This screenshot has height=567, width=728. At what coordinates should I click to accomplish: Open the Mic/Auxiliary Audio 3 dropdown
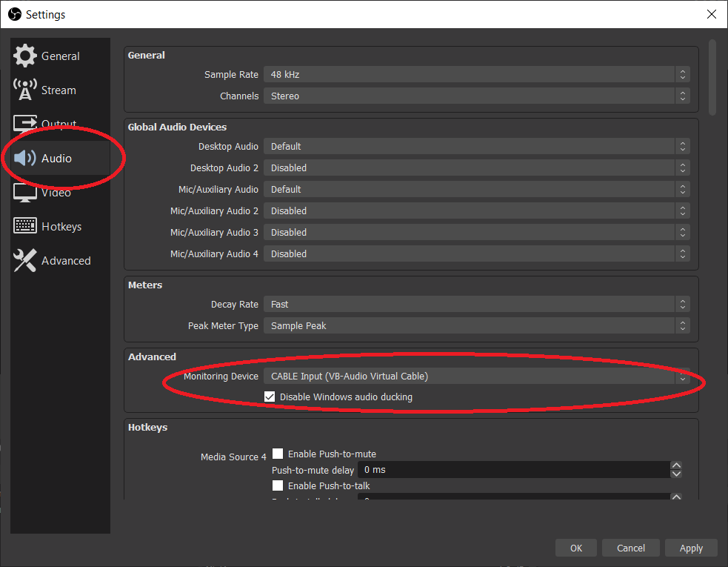click(x=476, y=232)
